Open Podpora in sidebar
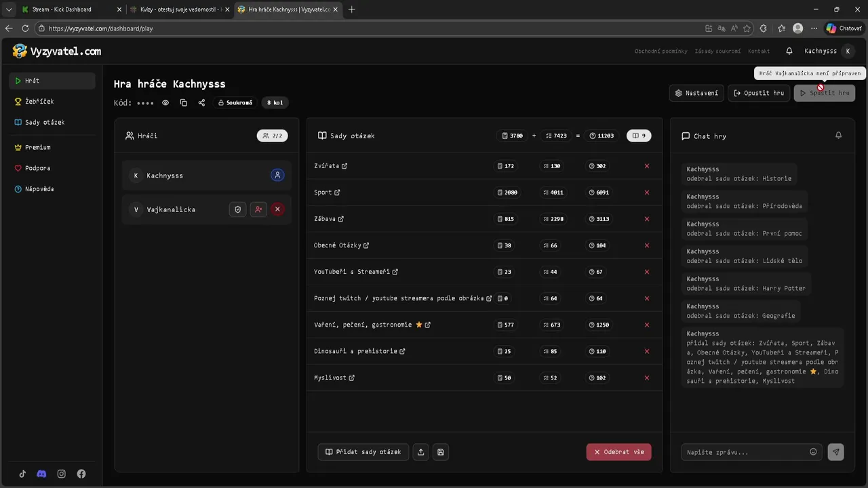Image resolution: width=868 pixels, height=488 pixels. coord(52,168)
